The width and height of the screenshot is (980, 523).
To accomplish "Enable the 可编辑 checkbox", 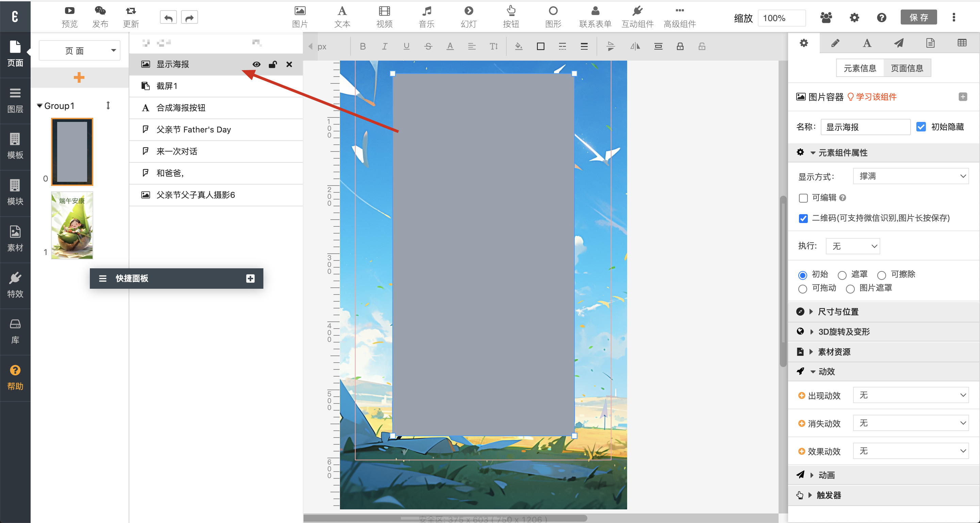I will pos(803,198).
